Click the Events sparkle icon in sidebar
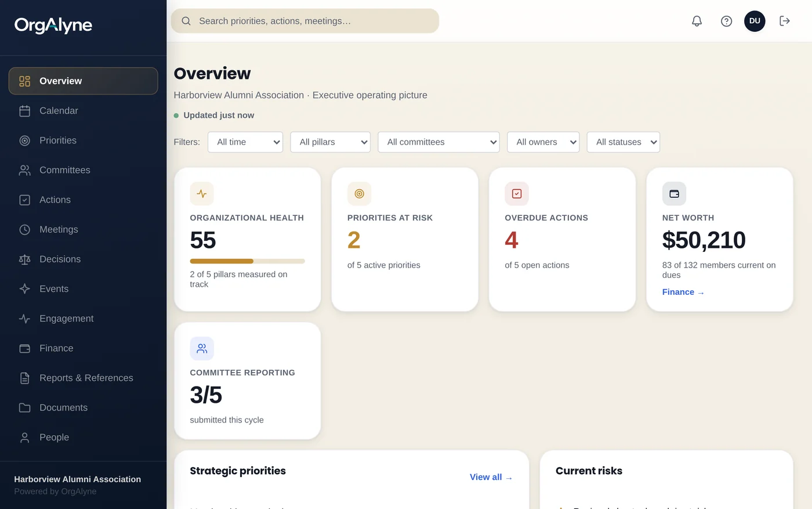Image resolution: width=812 pixels, height=509 pixels. pos(24,289)
